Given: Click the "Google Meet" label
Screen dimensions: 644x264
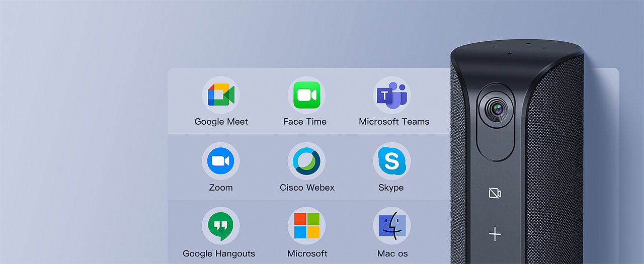Looking at the screenshot, I should click(221, 122).
